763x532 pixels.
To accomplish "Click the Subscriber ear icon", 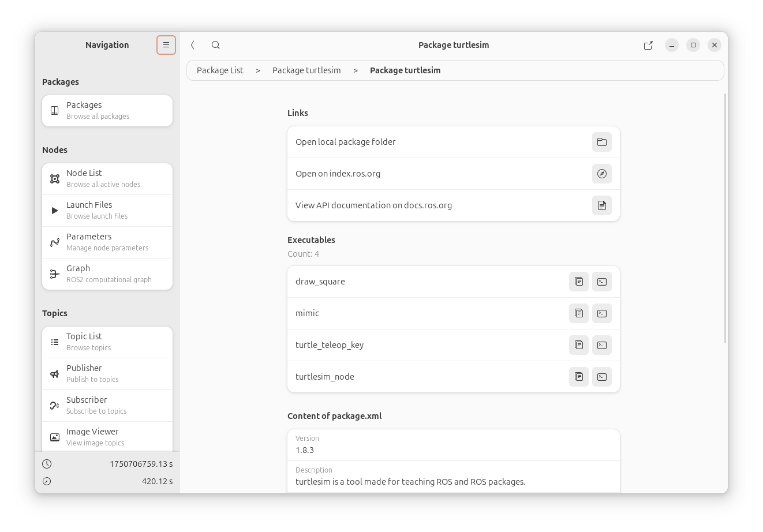I will [x=55, y=406].
